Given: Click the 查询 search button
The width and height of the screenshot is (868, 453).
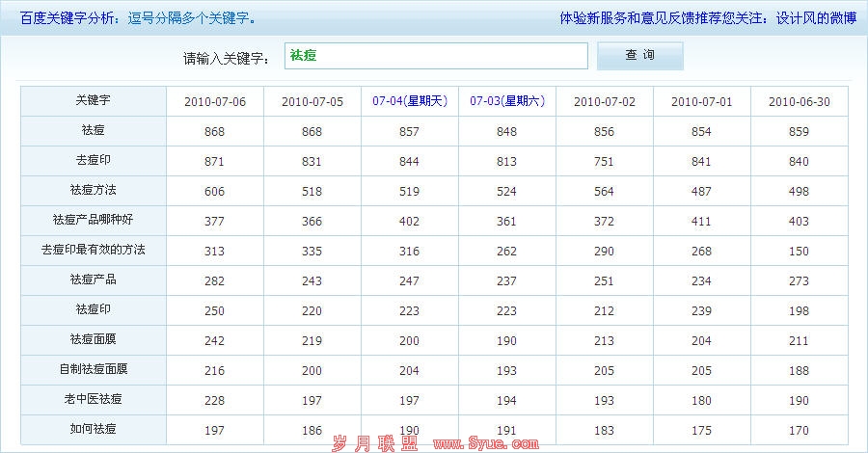Looking at the screenshot, I should (x=639, y=56).
